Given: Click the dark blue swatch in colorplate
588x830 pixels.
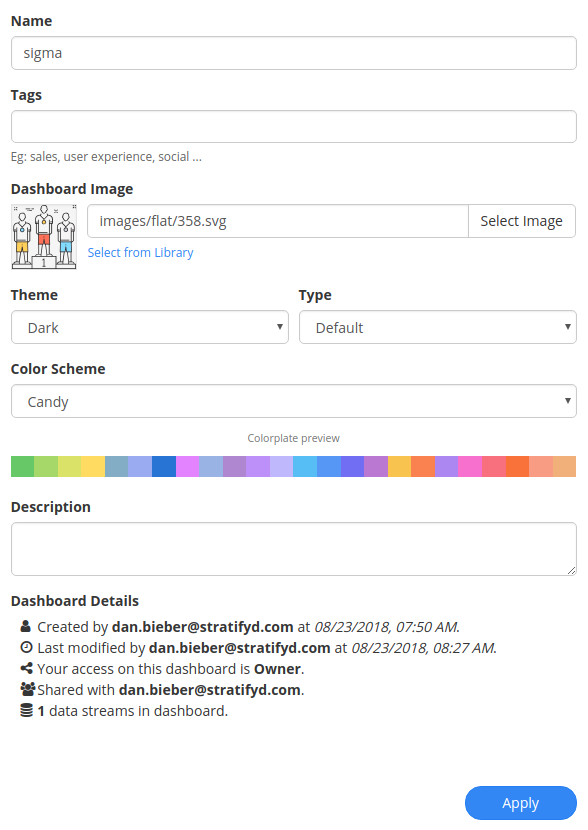Looking at the screenshot, I should click(x=164, y=466).
